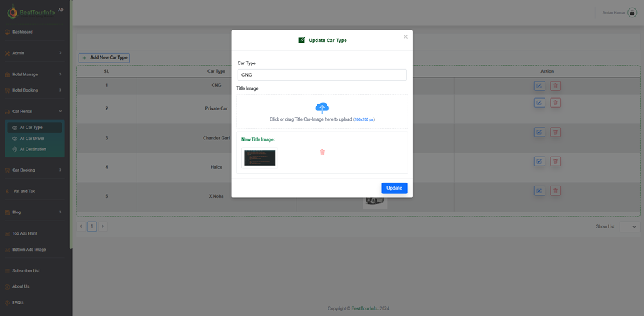The height and width of the screenshot is (316, 644).
Task: Remove the new title image
Action: [x=322, y=152]
